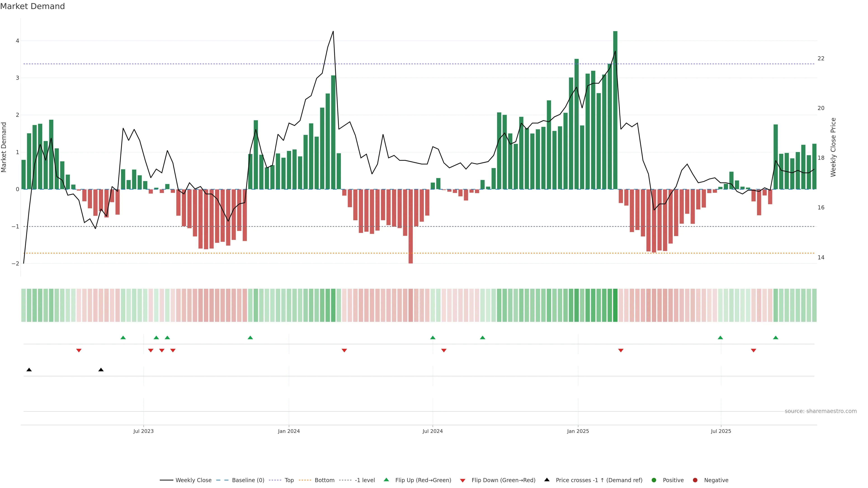868x488 pixels.
Task: Toggle the Baseline (0) legend entry
Action: pos(248,480)
